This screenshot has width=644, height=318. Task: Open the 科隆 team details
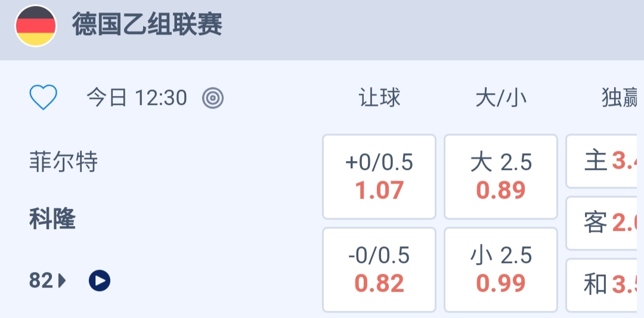point(52,220)
